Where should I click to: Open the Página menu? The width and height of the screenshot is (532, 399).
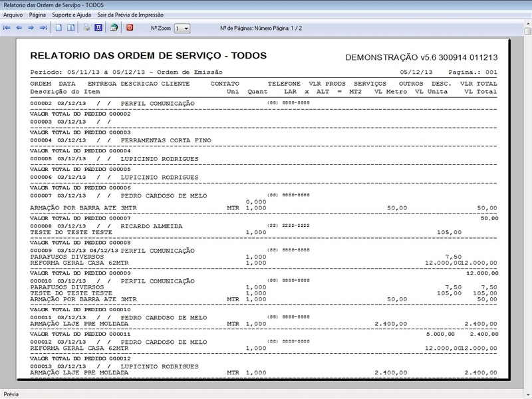(38, 14)
